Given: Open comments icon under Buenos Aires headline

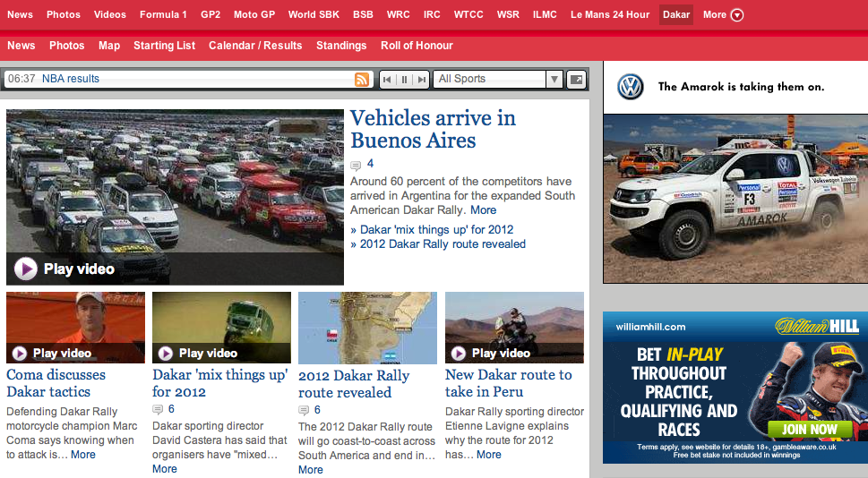Looking at the screenshot, I should [x=356, y=165].
